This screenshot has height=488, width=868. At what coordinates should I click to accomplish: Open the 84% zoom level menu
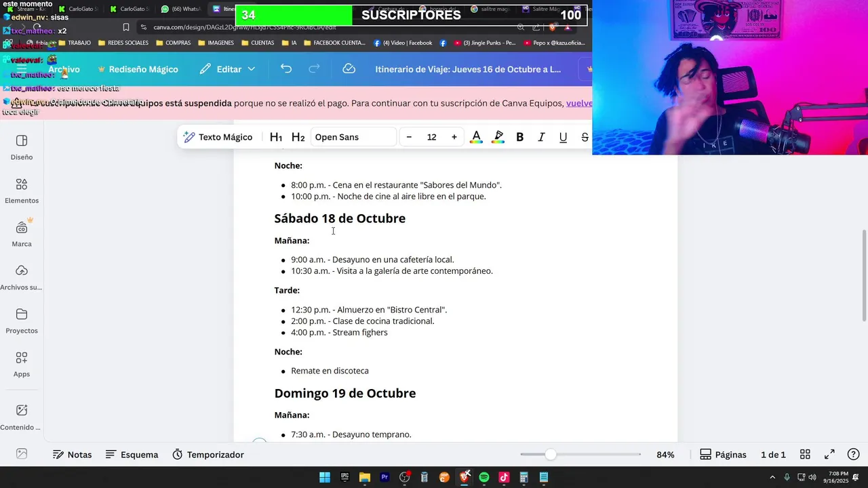pyautogui.click(x=665, y=455)
